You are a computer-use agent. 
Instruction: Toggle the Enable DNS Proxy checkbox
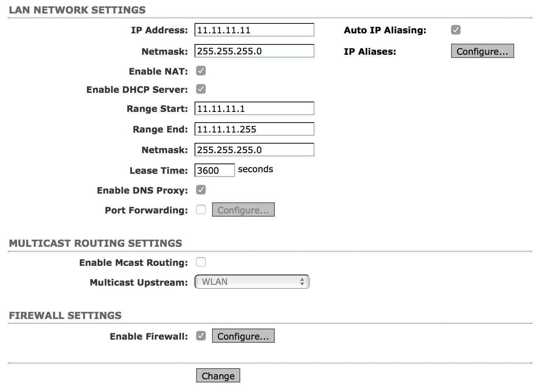click(201, 190)
